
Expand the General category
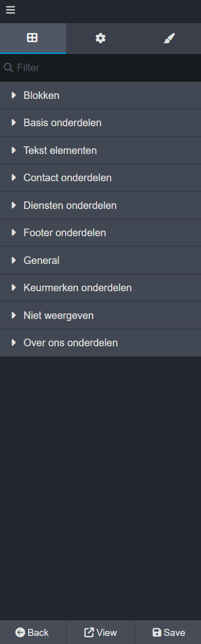pyautogui.click(x=100, y=260)
